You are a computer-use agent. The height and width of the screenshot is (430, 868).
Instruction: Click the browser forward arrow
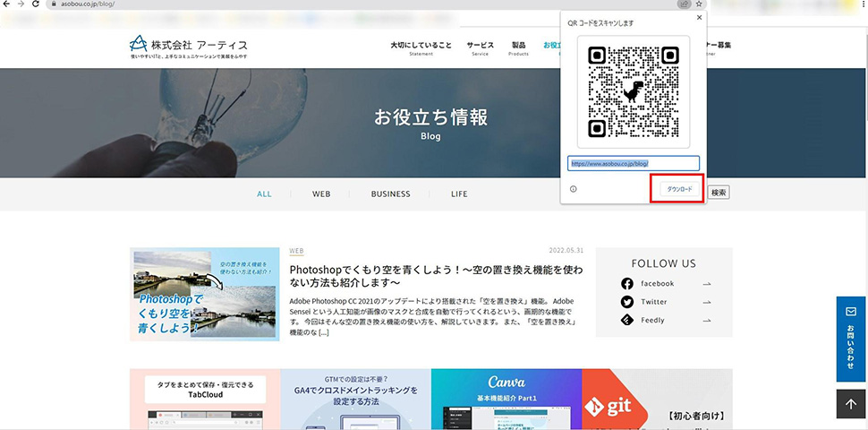21,4
